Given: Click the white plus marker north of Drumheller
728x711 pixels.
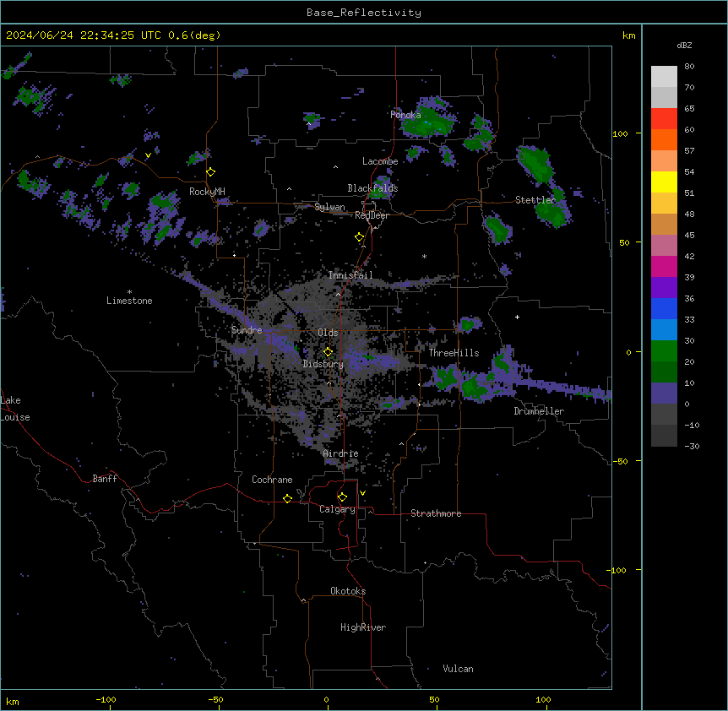Looking at the screenshot, I should pyautogui.click(x=517, y=317).
